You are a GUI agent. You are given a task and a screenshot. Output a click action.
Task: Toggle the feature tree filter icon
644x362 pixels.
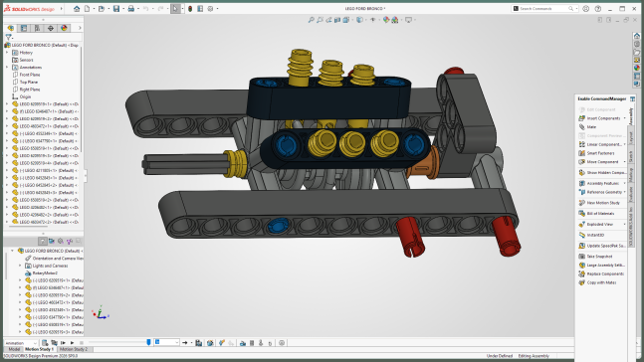[x=9, y=38]
